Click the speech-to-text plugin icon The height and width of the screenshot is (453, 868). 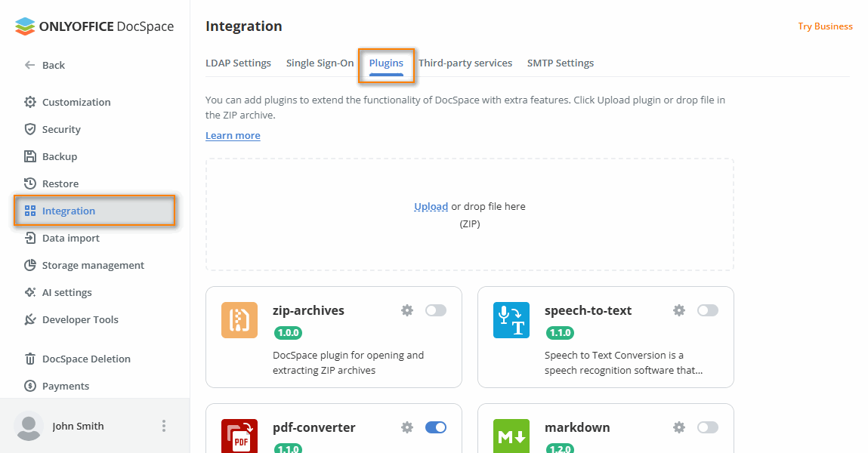point(511,319)
